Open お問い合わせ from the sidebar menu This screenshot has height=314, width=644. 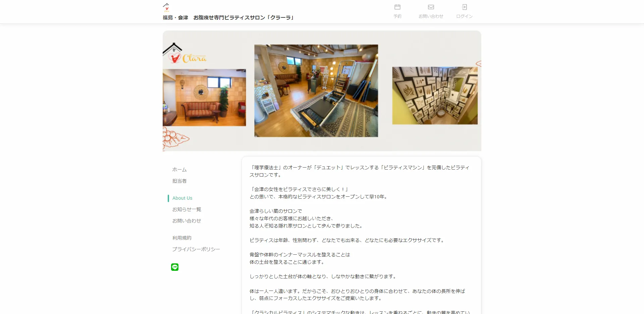[186, 221]
